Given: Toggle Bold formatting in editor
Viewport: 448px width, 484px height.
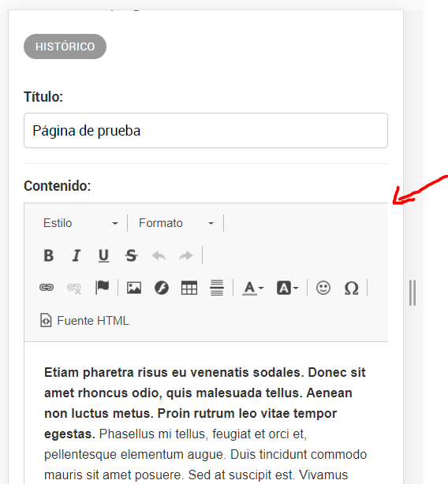Looking at the screenshot, I should click(48, 255).
